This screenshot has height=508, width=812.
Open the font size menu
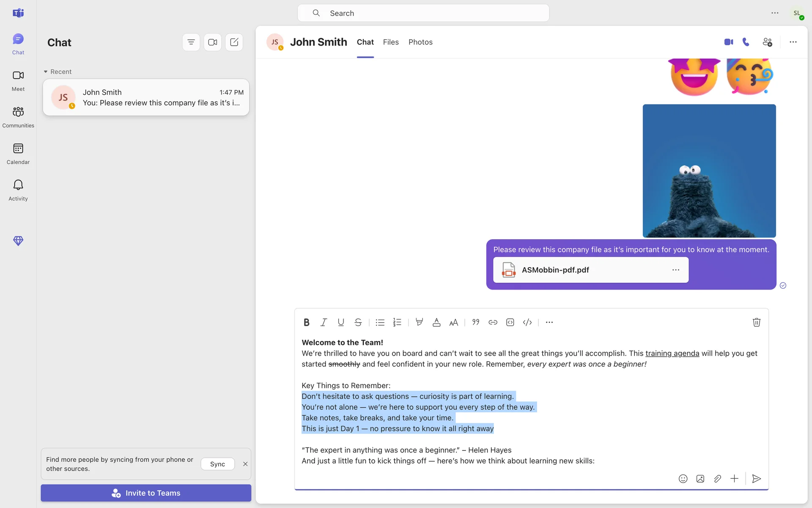pyautogui.click(x=453, y=322)
